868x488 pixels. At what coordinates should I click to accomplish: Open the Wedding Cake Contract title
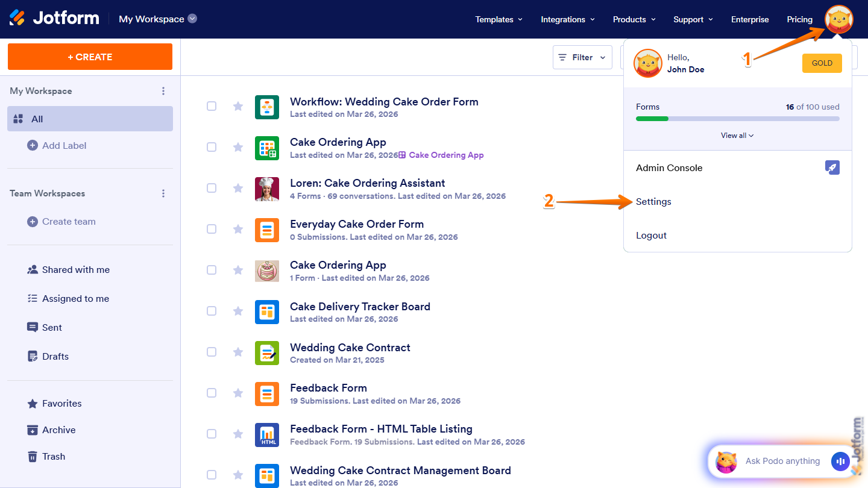(350, 348)
